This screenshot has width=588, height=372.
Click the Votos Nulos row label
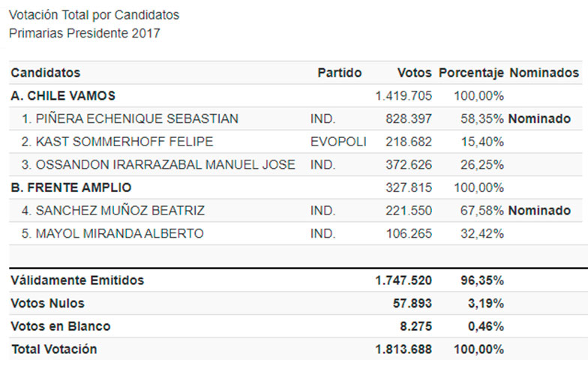pyautogui.click(x=47, y=304)
